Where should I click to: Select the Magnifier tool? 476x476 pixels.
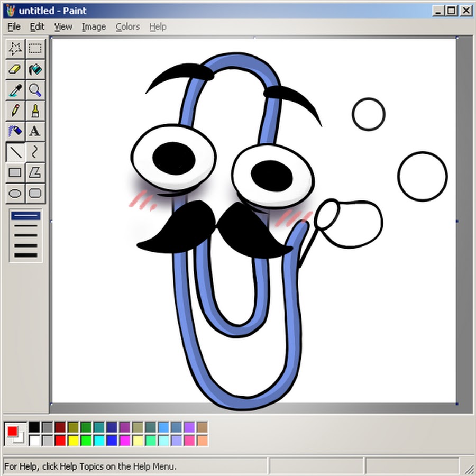[35, 90]
